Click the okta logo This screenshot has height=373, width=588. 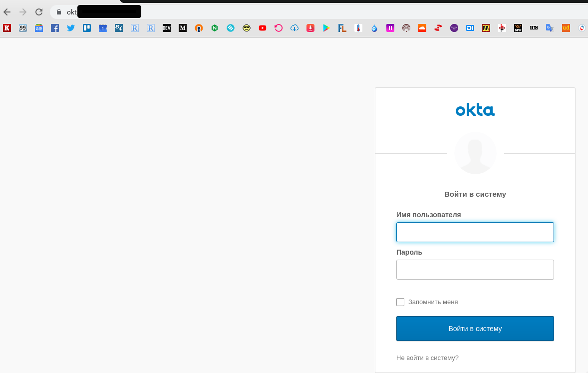click(x=475, y=110)
